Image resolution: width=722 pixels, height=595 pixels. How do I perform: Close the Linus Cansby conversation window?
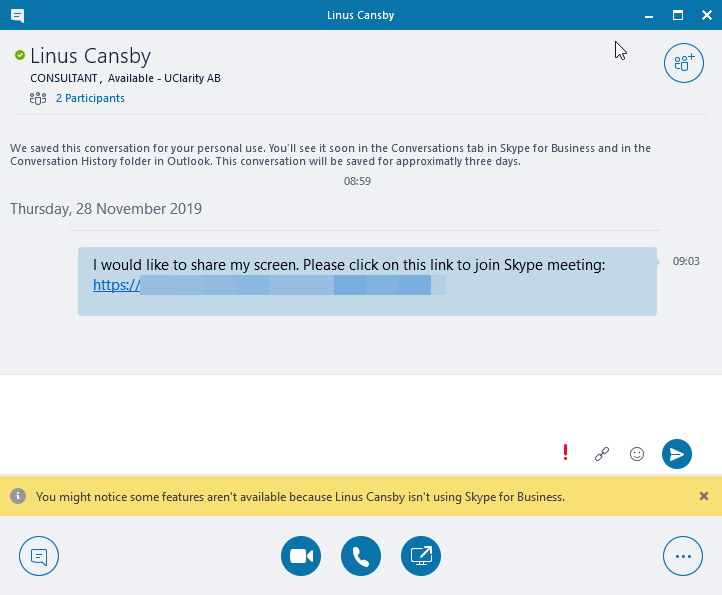pos(707,16)
